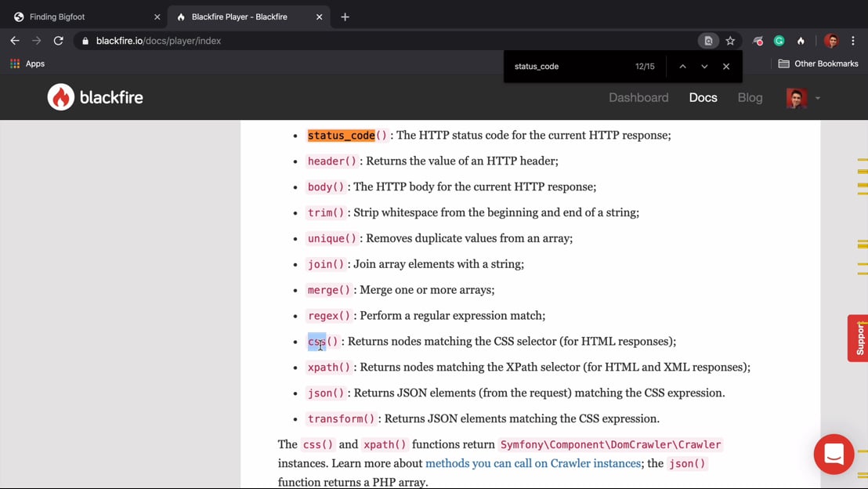The width and height of the screenshot is (868, 489).
Task: Click the address bar URL
Action: click(x=158, y=41)
